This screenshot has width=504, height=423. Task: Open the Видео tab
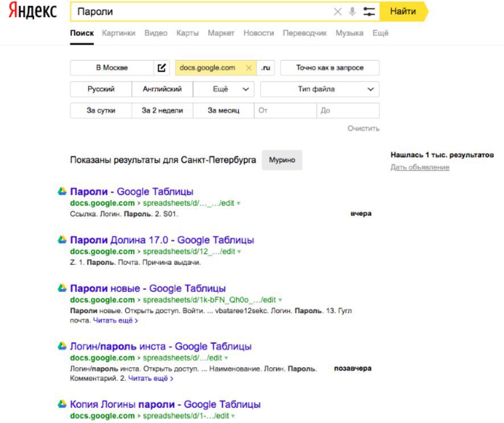[156, 33]
